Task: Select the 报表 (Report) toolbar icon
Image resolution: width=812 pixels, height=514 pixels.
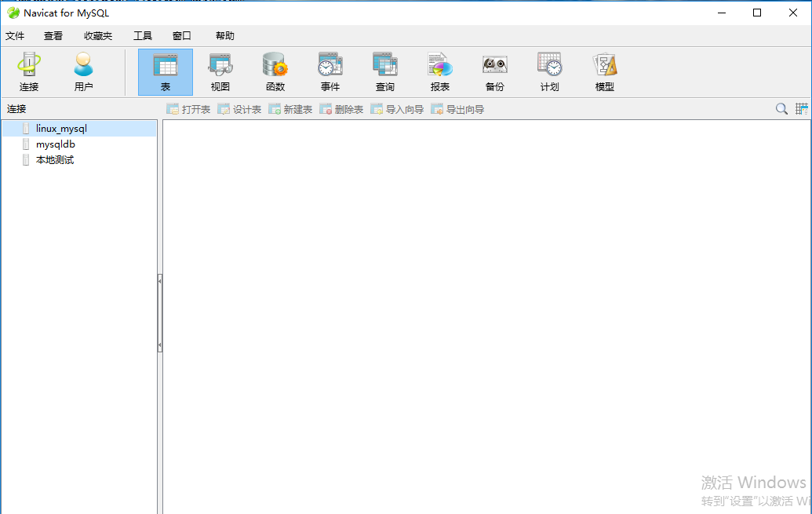Action: 440,71
